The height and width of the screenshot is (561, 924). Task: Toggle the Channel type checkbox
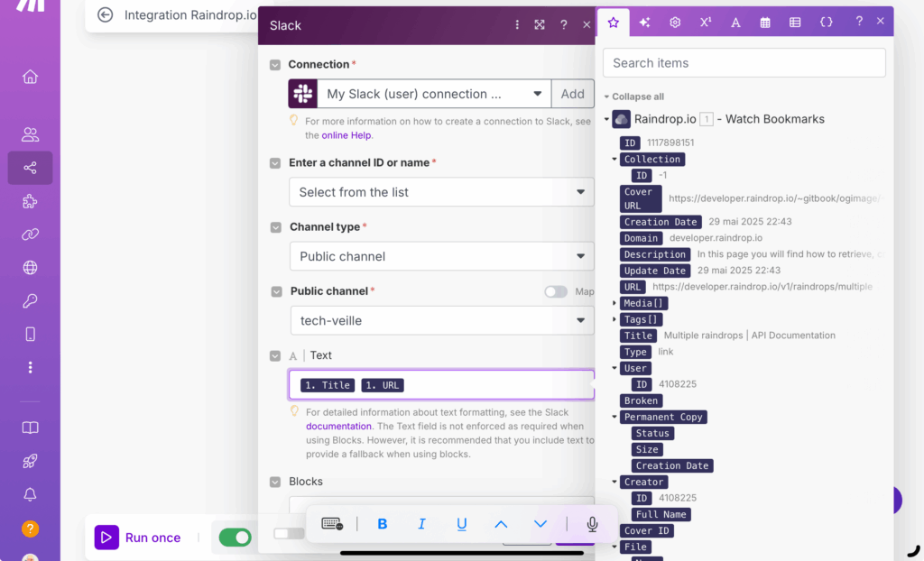coord(276,227)
